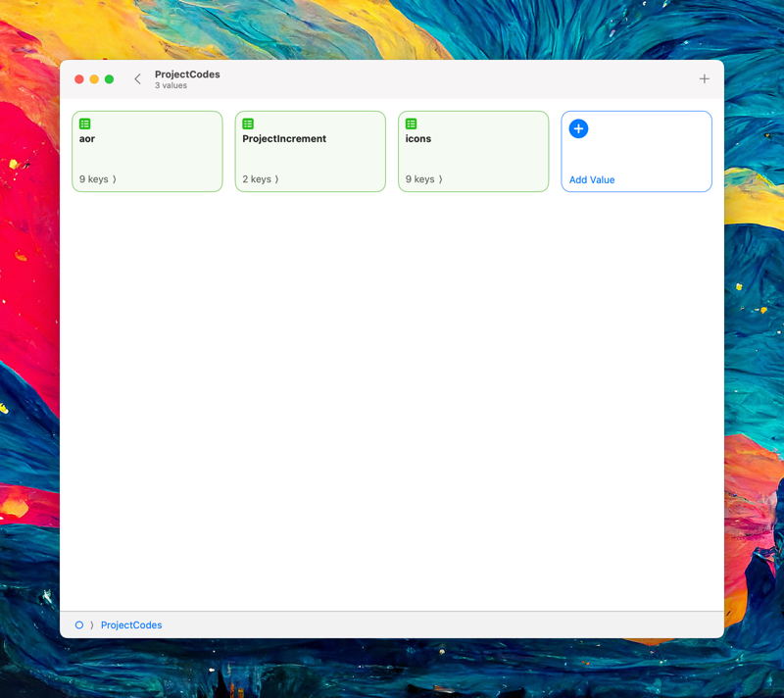This screenshot has height=698, width=784.
Task: Click the dictionary icon on icons card
Action: tap(411, 124)
